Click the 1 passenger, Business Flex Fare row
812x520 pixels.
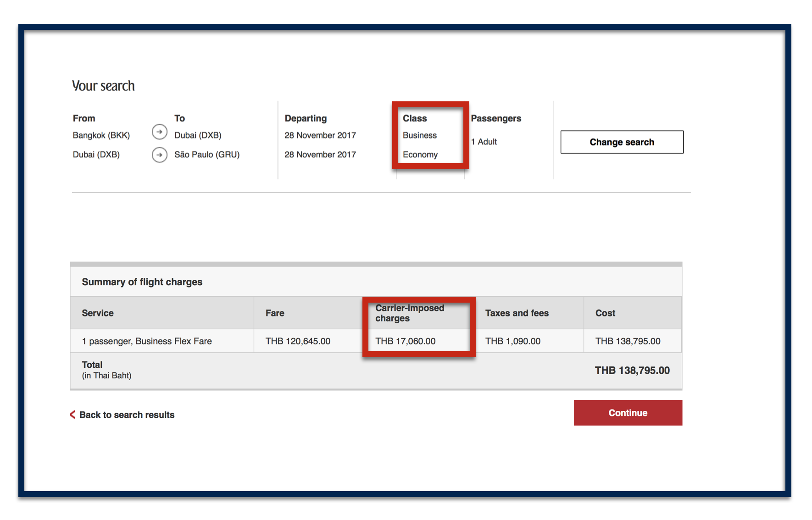147,341
